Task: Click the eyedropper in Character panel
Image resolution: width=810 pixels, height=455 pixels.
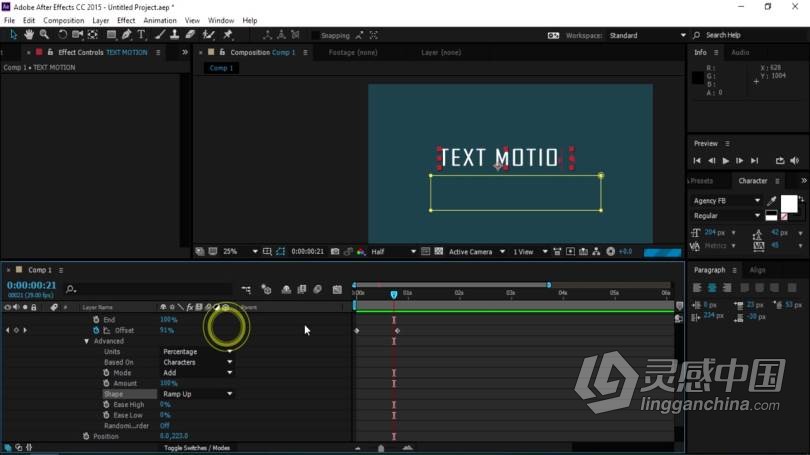Action: 771,200
